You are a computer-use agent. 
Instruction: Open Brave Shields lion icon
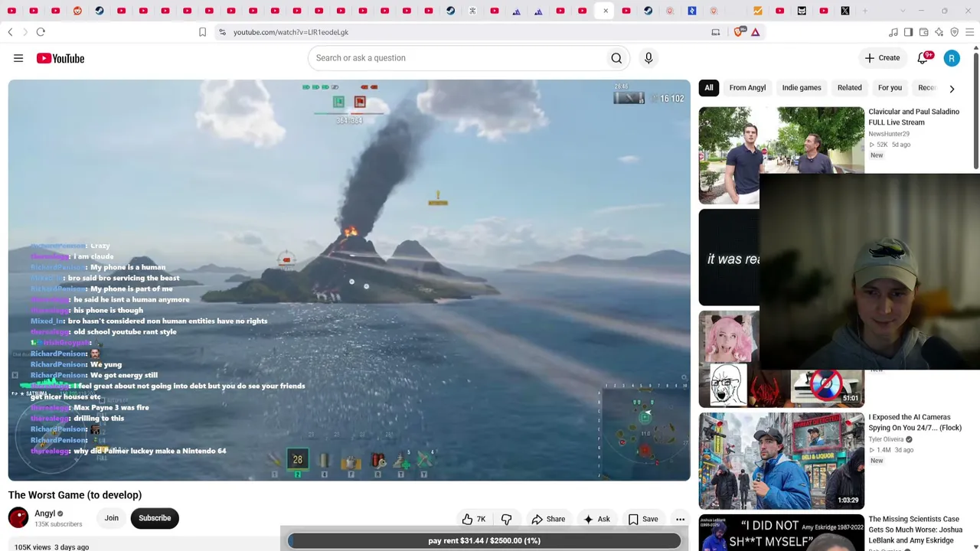pyautogui.click(x=739, y=32)
